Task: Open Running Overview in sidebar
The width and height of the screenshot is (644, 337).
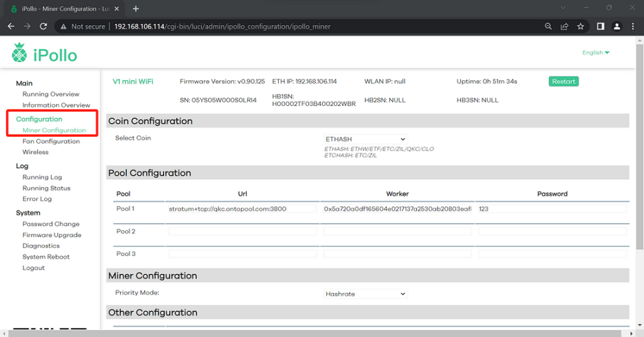Action: pyautogui.click(x=50, y=94)
